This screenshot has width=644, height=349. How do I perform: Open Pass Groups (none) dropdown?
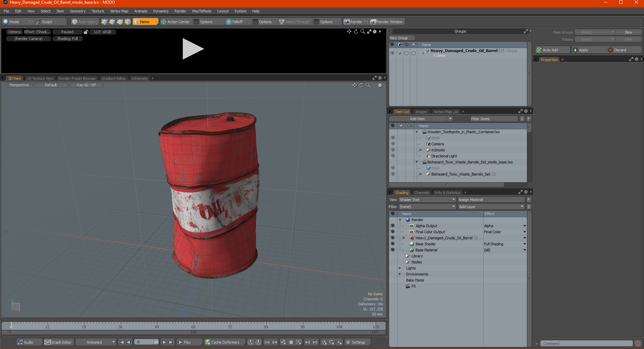(595, 32)
